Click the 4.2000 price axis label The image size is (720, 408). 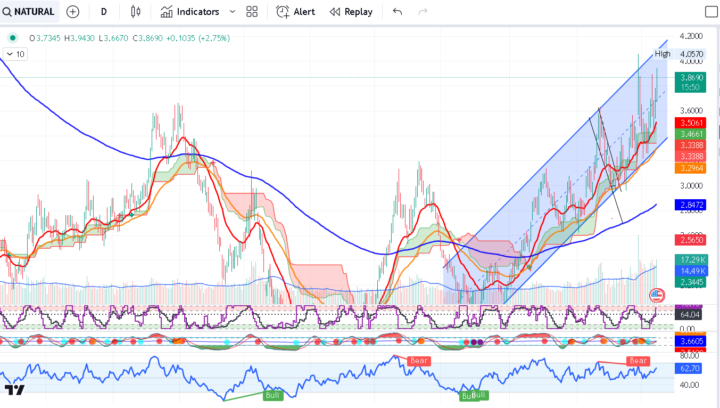[x=691, y=36]
